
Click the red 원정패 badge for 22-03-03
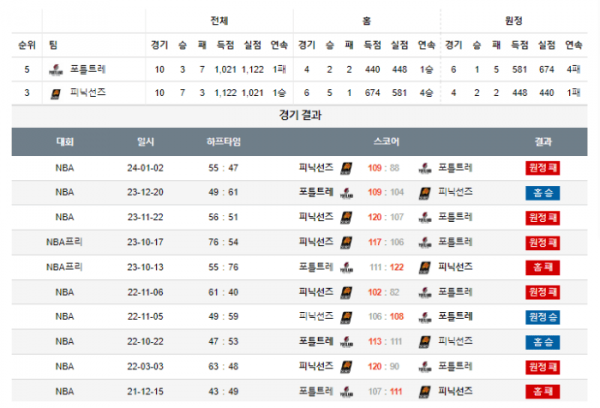tap(543, 367)
